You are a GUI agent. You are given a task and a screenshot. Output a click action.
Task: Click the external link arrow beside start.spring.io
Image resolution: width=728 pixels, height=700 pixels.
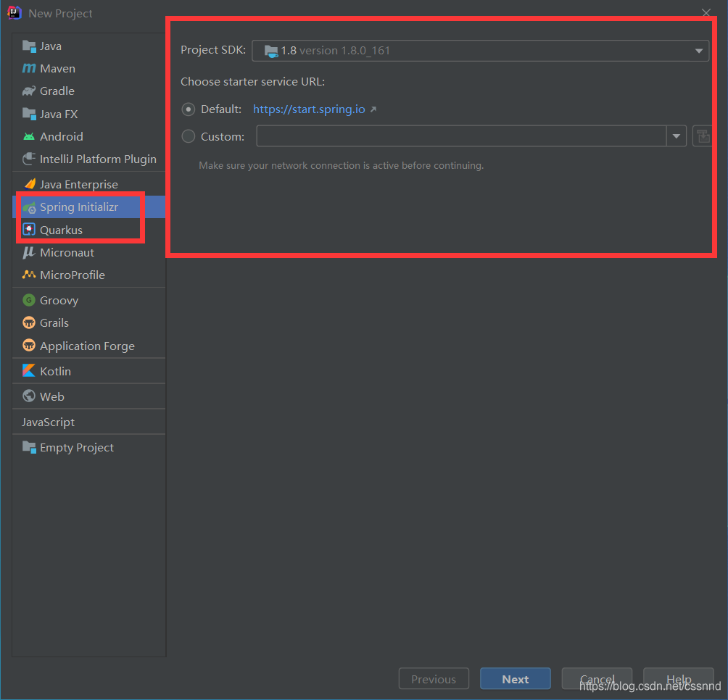[373, 109]
